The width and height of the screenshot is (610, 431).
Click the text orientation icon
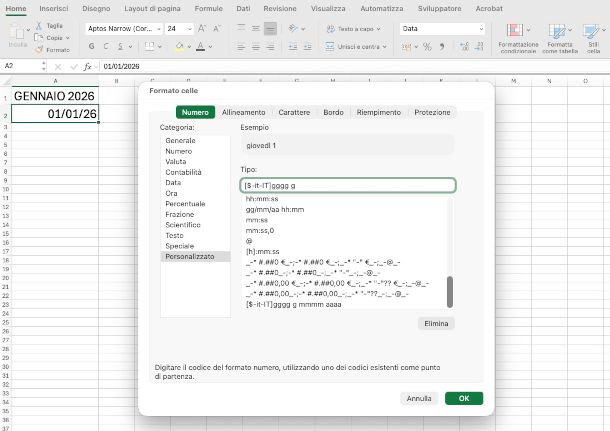click(x=293, y=28)
